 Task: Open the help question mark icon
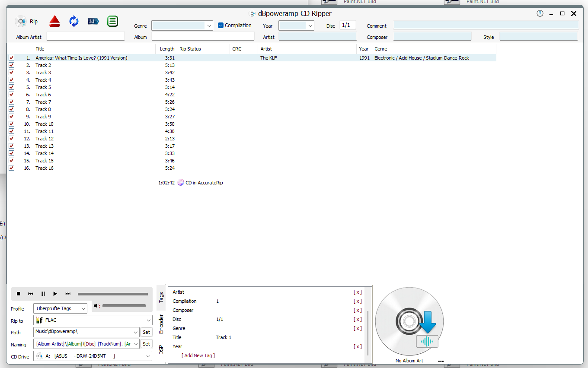tap(540, 13)
